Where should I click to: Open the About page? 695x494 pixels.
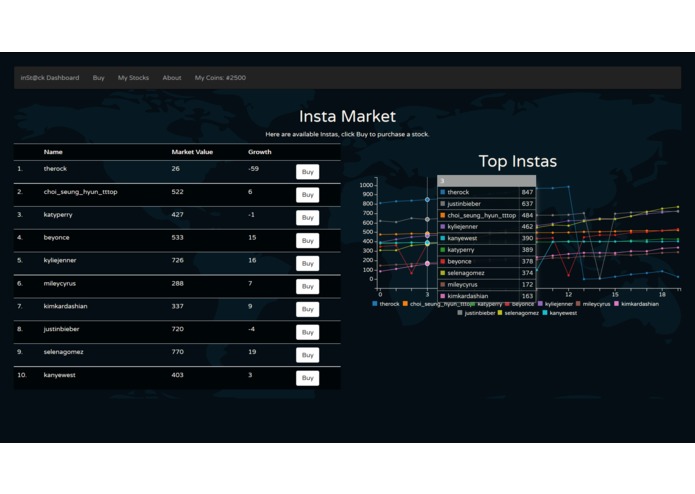172,78
